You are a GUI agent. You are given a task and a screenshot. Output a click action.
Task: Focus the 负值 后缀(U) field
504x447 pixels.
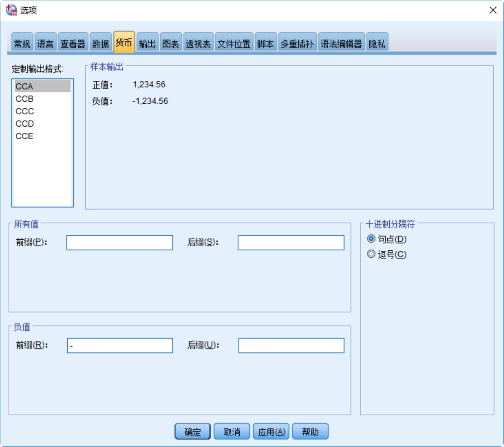[x=291, y=345]
